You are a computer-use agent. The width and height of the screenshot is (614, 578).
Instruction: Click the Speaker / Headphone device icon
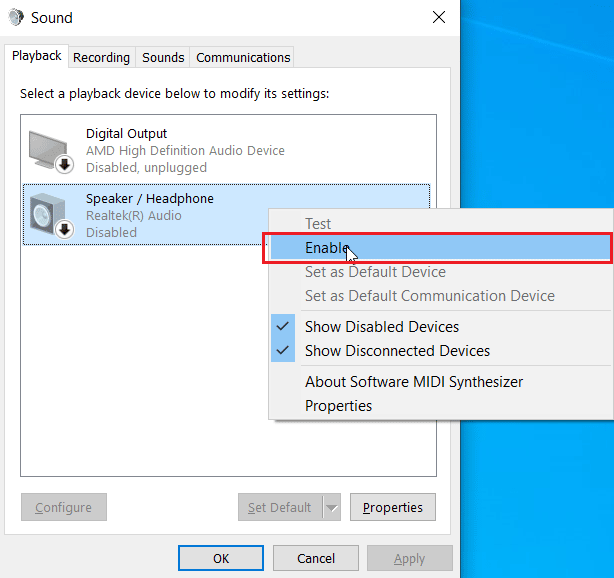(51, 216)
